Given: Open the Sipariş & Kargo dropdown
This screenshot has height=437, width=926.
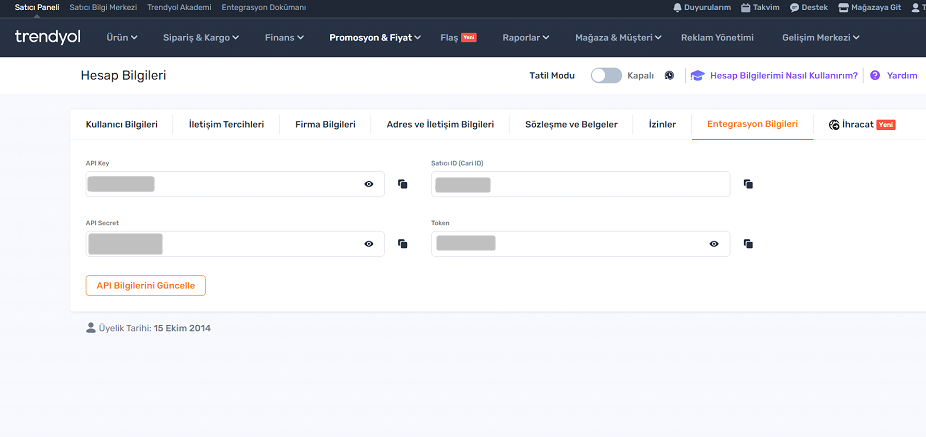Looking at the screenshot, I should (x=201, y=38).
